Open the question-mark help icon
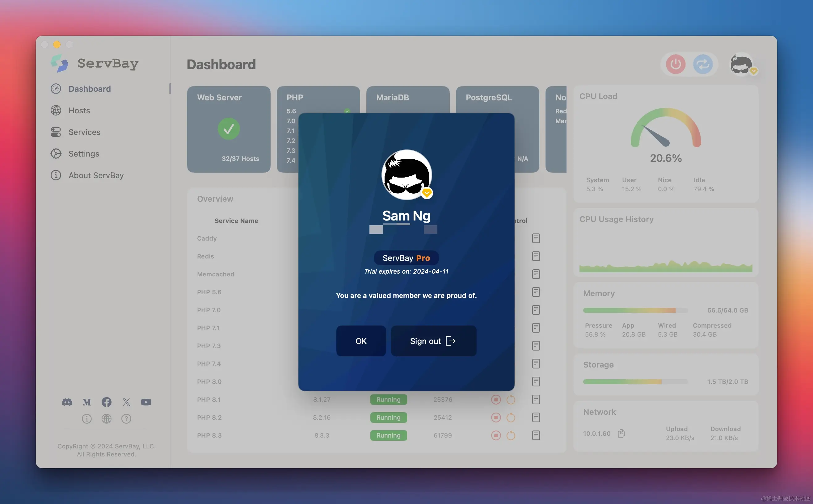Screen dimensions: 813x504 point(126,419)
